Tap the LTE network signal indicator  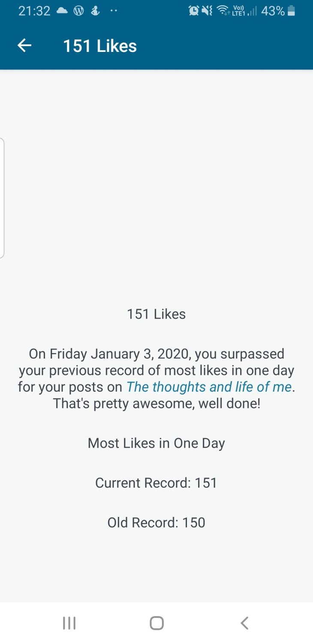(x=244, y=11)
